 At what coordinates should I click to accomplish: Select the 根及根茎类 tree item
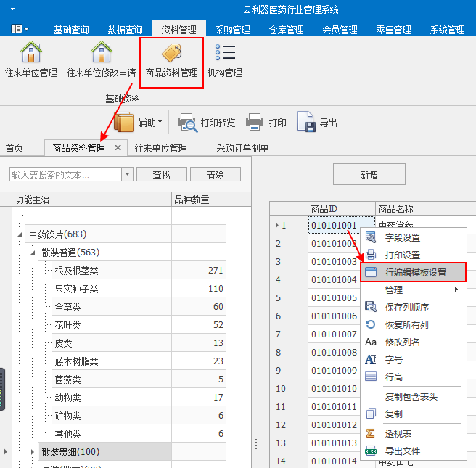pyautogui.click(x=76, y=271)
